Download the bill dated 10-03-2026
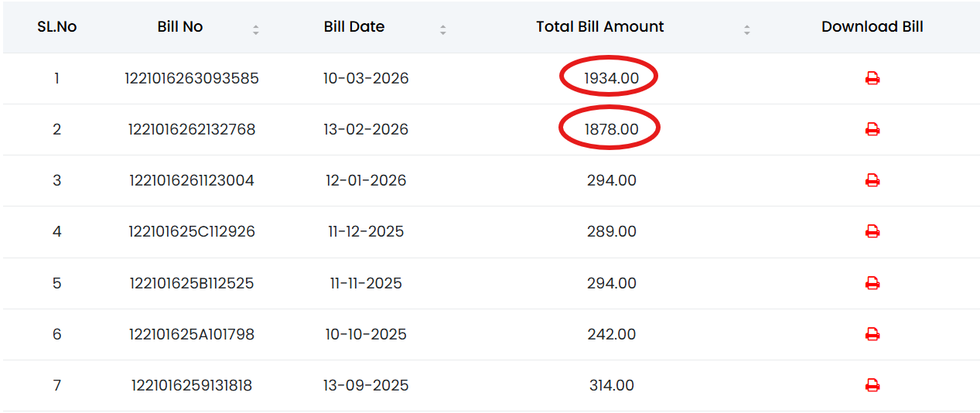The image size is (980, 413). pyautogui.click(x=872, y=78)
